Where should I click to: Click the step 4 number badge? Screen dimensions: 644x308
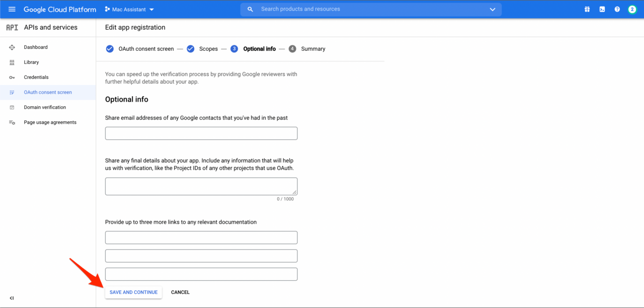(x=293, y=49)
